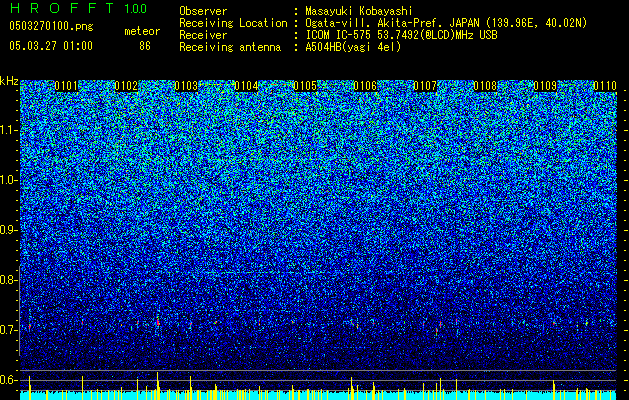This screenshot has height=400, width=629.
Task: Select the ICOM IC-575 53.7492 MHz receiver text
Action: click(402, 35)
